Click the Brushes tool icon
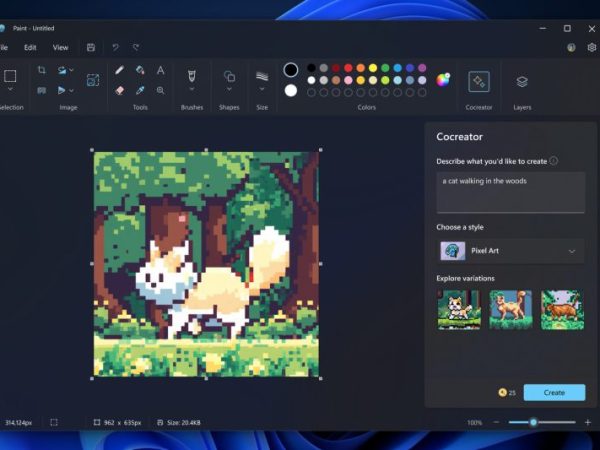The image size is (600, 450). [x=192, y=76]
